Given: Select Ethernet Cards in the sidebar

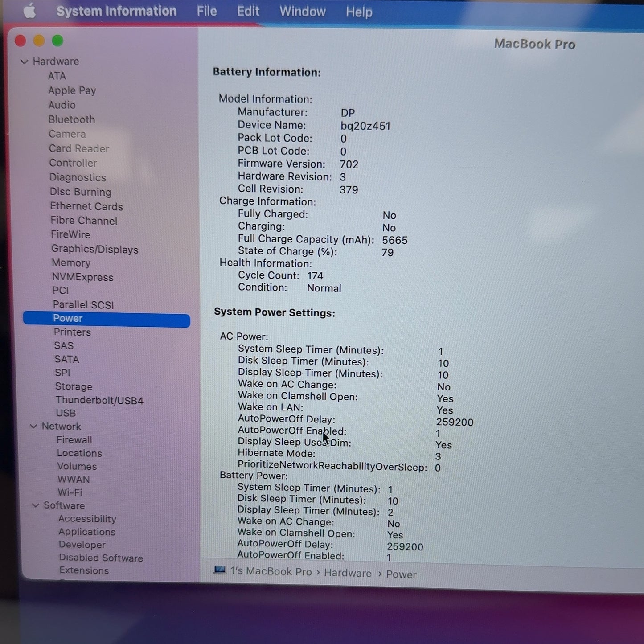Looking at the screenshot, I should click(x=86, y=206).
